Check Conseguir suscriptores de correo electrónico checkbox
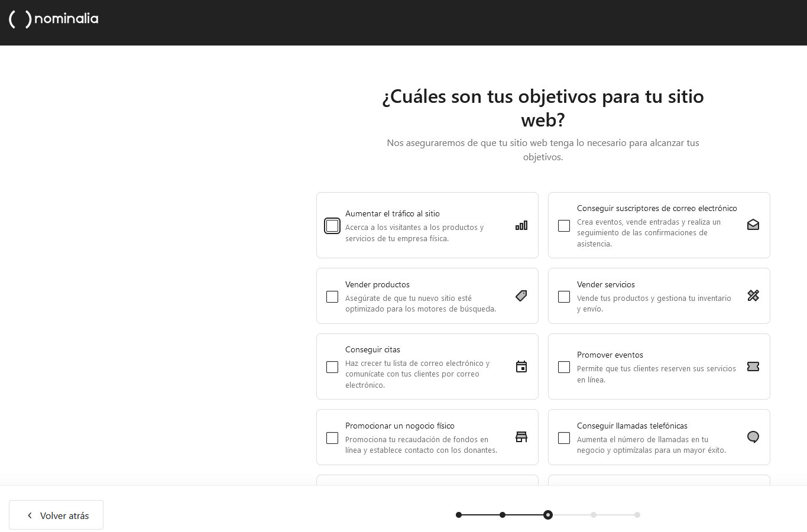 coord(564,226)
